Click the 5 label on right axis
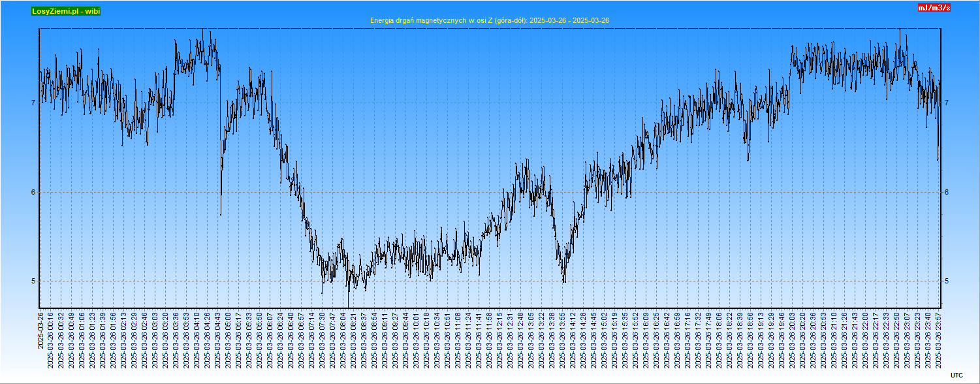The height and width of the screenshot is (384, 980). click(x=945, y=281)
